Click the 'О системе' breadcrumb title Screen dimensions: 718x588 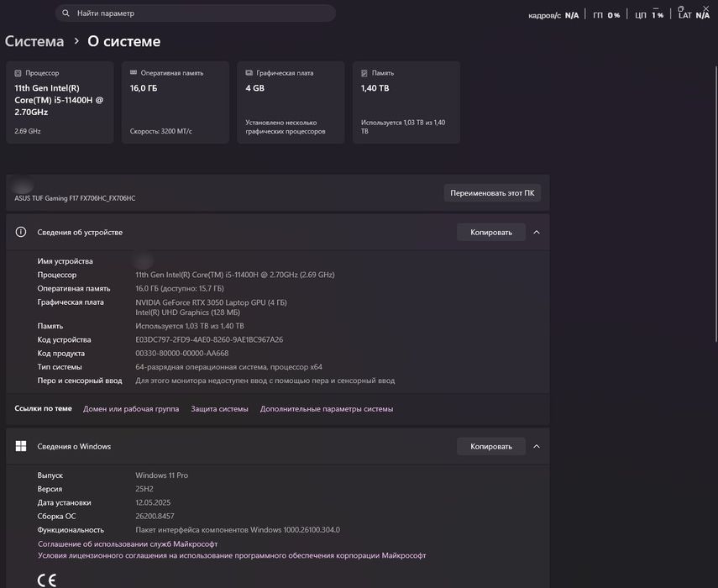(x=124, y=41)
